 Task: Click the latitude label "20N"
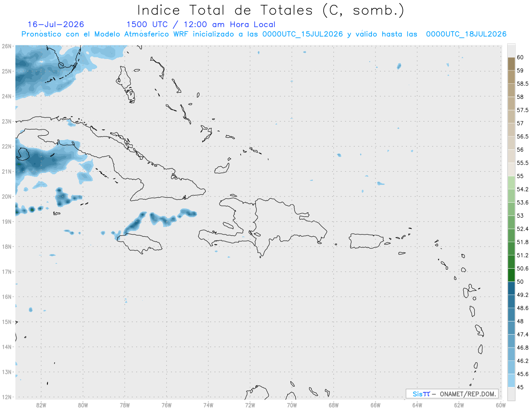click(6, 196)
